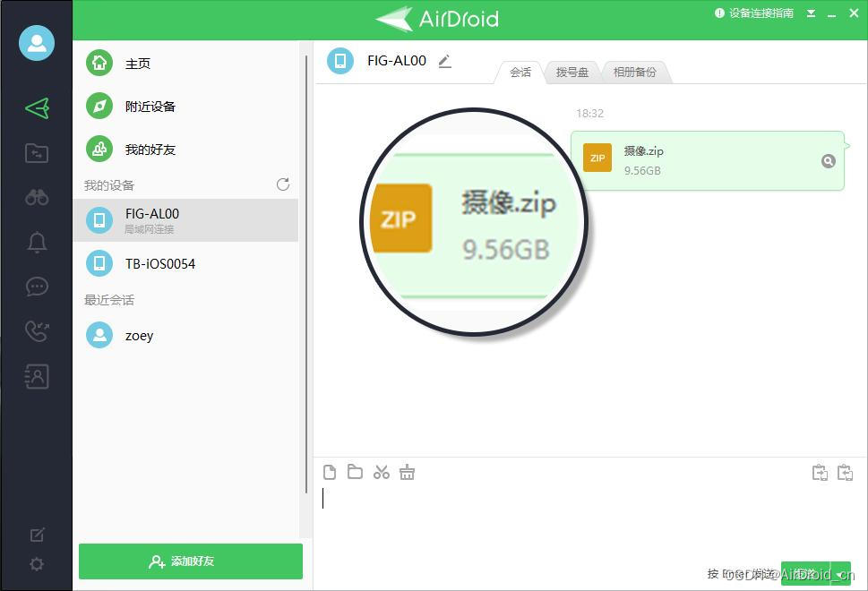Open the settings gear icon
Screen dimensions: 868x591
(37, 564)
